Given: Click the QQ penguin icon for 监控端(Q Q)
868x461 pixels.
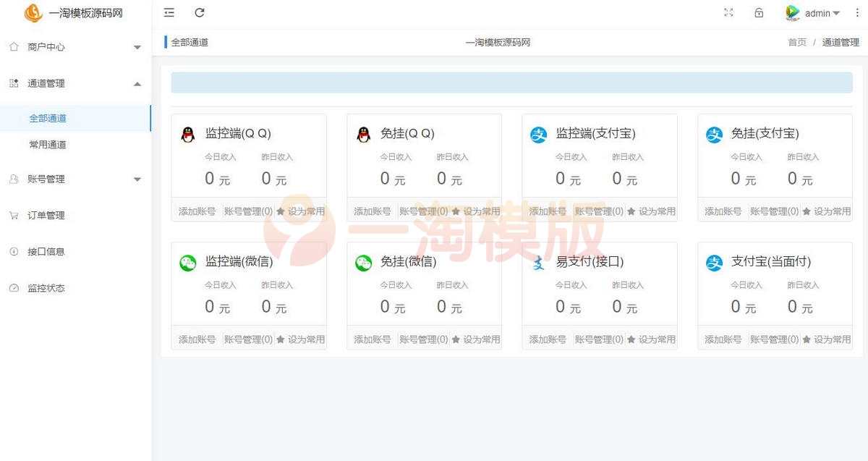Looking at the screenshot, I should click(187, 134).
